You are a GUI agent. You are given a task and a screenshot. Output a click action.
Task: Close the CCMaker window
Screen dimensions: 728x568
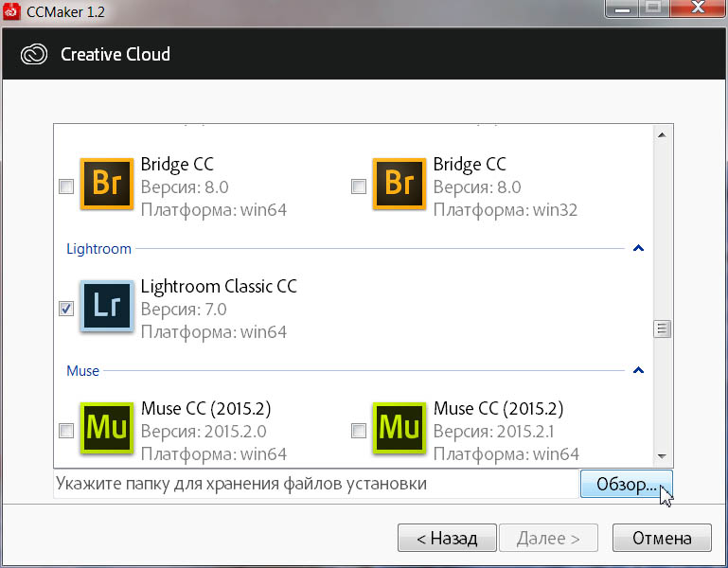tap(698, 9)
